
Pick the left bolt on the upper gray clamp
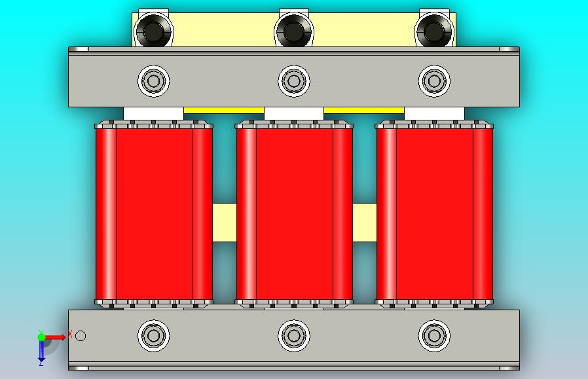pyautogui.click(x=153, y=81)
